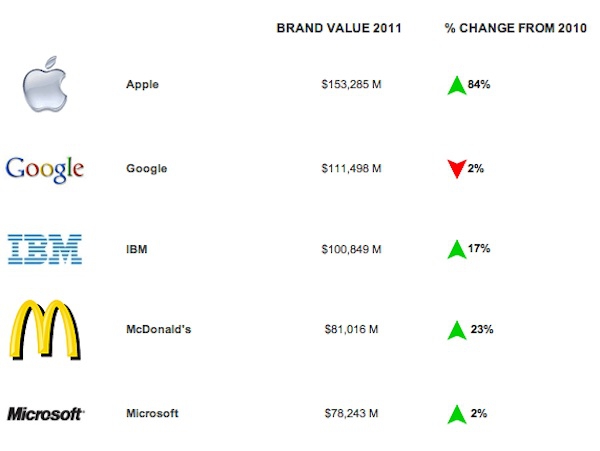Image resolution: width=600 pixels, height=451 pixels.
Task: Click green up arrow beside 17%
Action: [457, 249]
